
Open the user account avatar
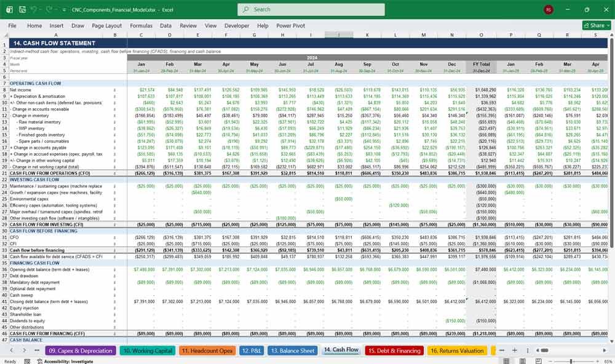click(x=549, y=9)
